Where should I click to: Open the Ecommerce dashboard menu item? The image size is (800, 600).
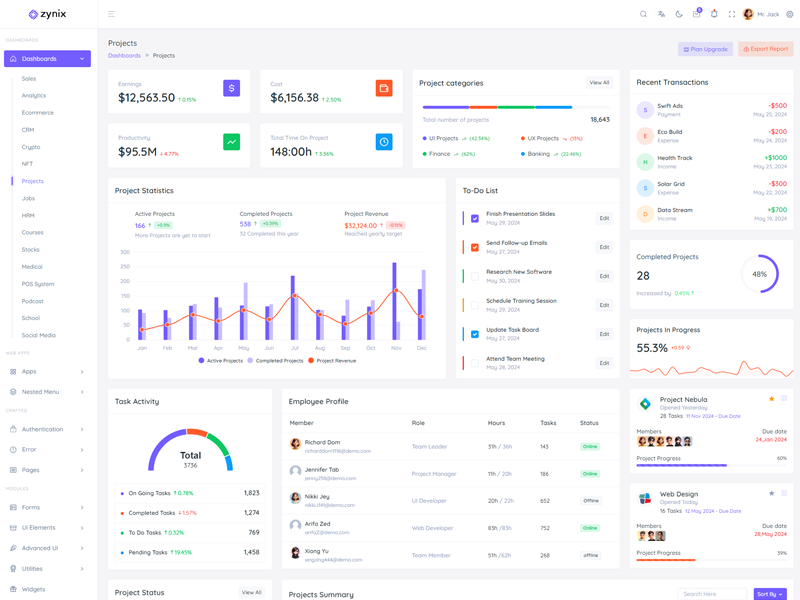pos(38,113)
